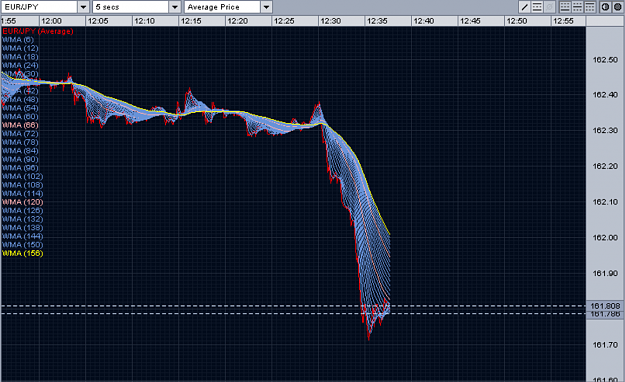
Task: Click the 12:35 time axis label
Action: (377, 21)
